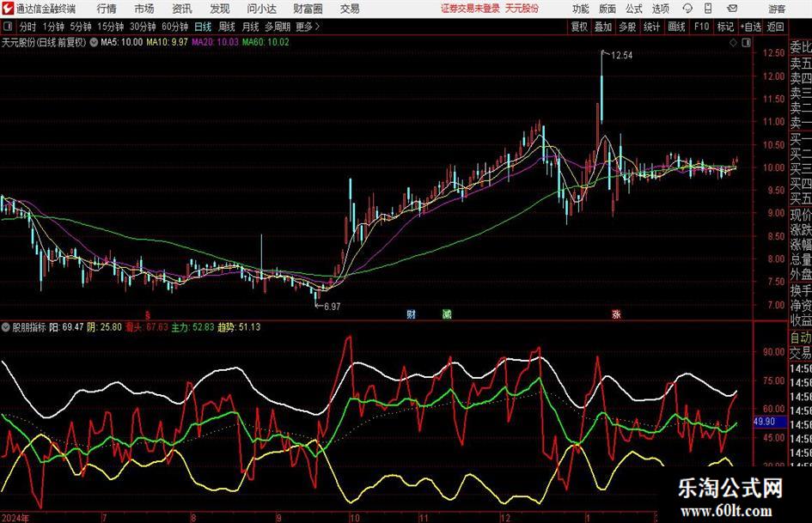The width and height of the screenshot is (812, 523).
Task: Open the envelope messages icon
Action: 732,9
